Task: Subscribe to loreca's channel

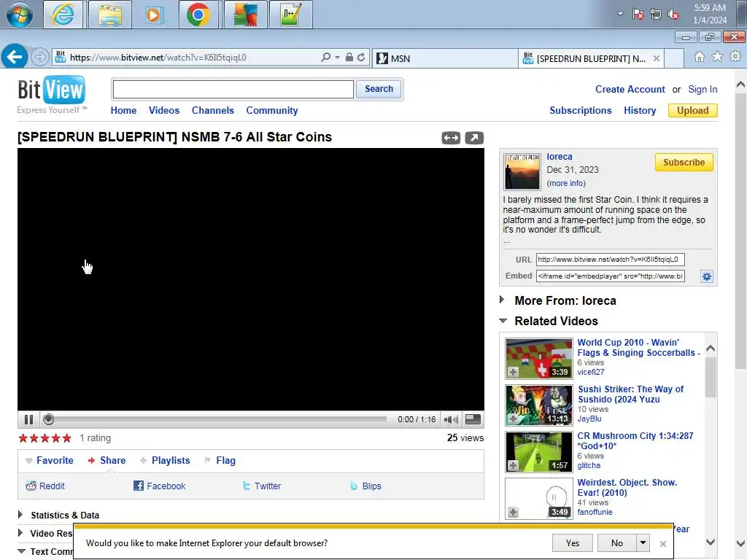Action: click(x=684, y=163)
